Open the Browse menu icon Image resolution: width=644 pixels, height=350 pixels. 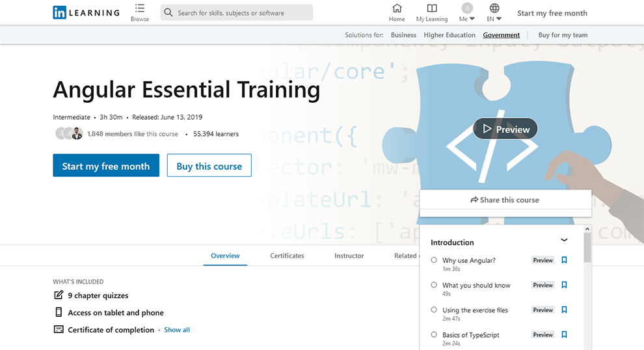(140, 8)
